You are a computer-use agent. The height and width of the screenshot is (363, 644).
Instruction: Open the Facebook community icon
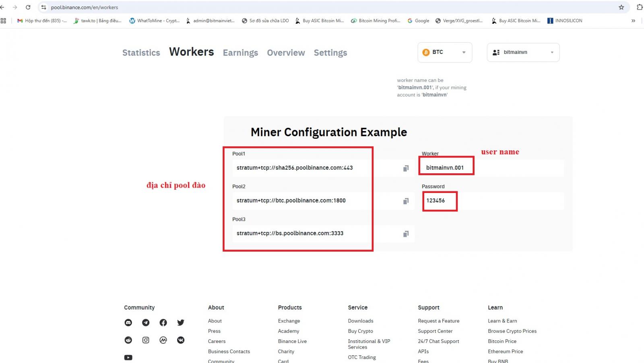coord(163,322)
